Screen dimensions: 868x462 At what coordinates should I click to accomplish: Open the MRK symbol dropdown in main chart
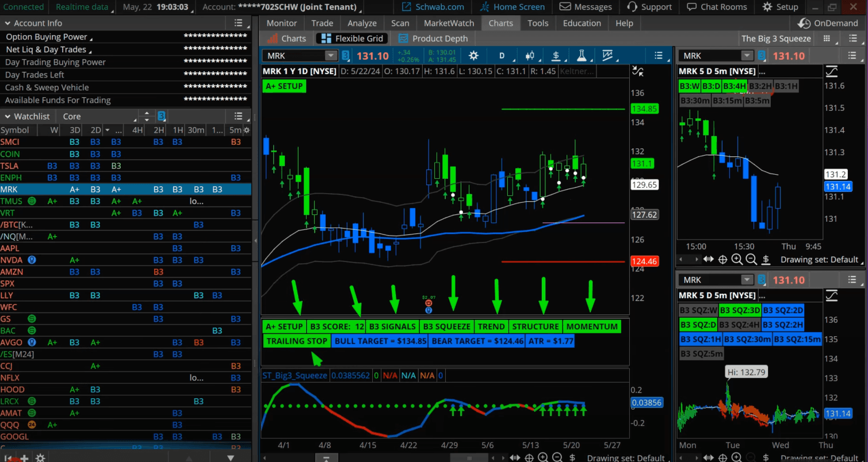331,56
